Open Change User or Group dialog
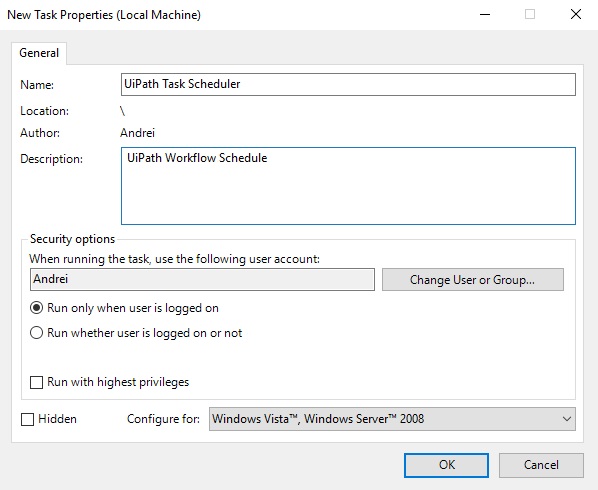Viewport: 598px width, 490px height. [x=473, y=280]
